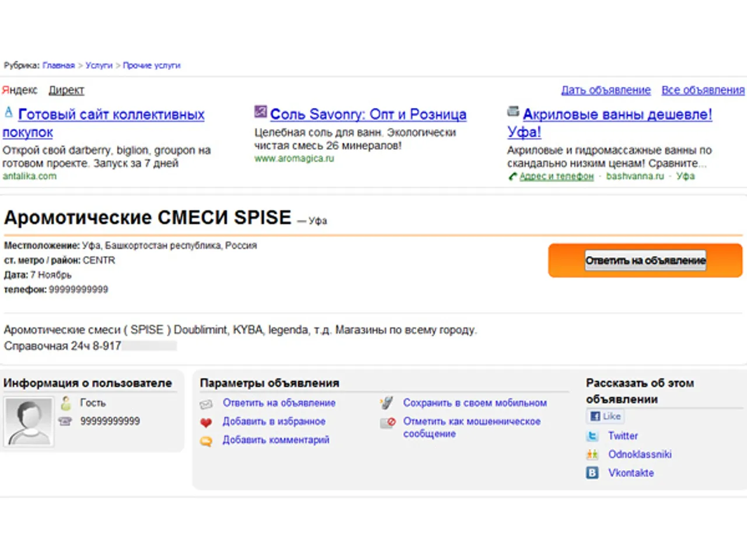Click the Дать объявление link
This screenshot has height=560, width=747.
tap(606, 90)
